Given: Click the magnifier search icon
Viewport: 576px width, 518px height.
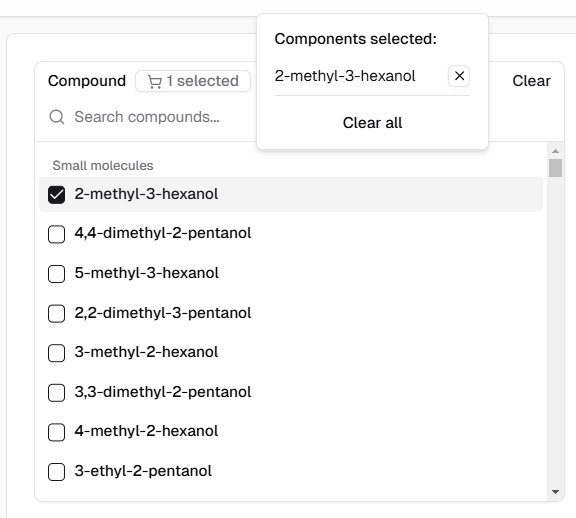Looking at the screenshot, I should tap(57, 117).
